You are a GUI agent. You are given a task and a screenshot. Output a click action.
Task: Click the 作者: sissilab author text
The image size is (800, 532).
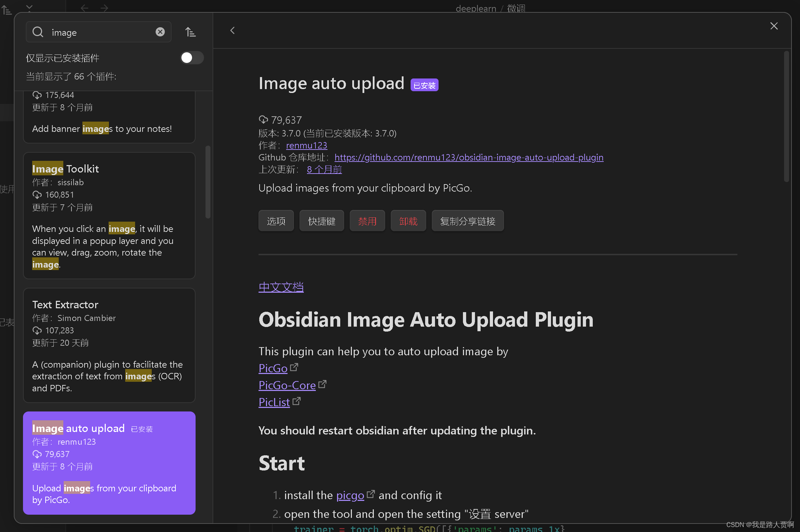[x=58, y=182]
